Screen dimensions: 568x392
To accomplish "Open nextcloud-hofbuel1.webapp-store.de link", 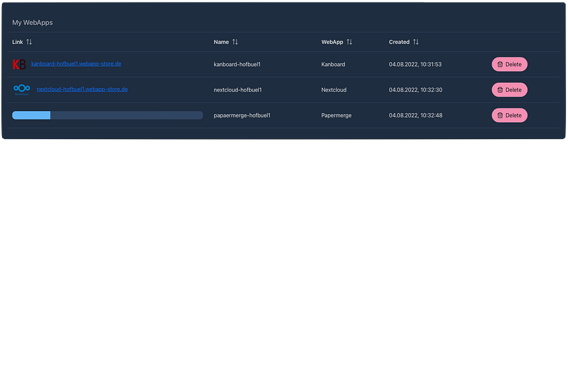I will tap(82, 90).
